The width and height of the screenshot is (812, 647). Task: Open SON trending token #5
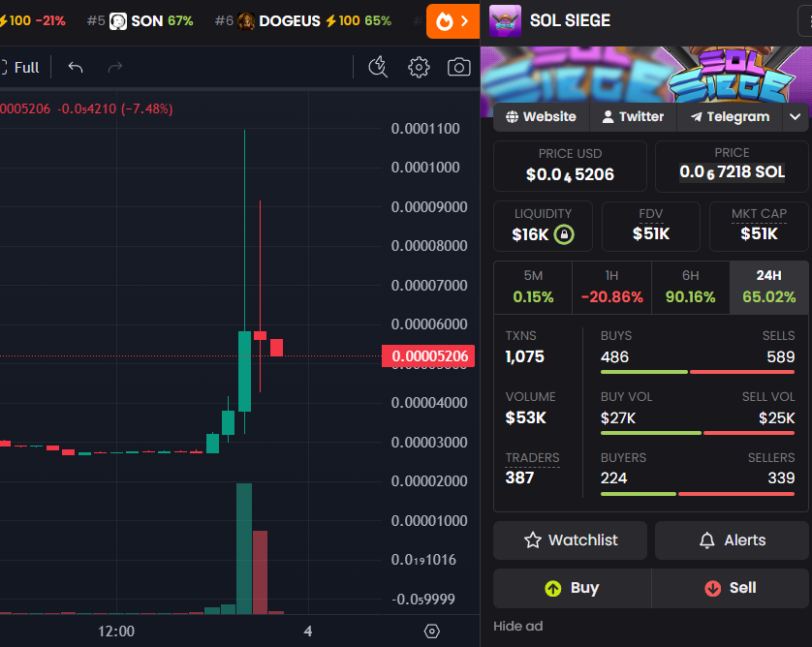click(x=140, y=21)
